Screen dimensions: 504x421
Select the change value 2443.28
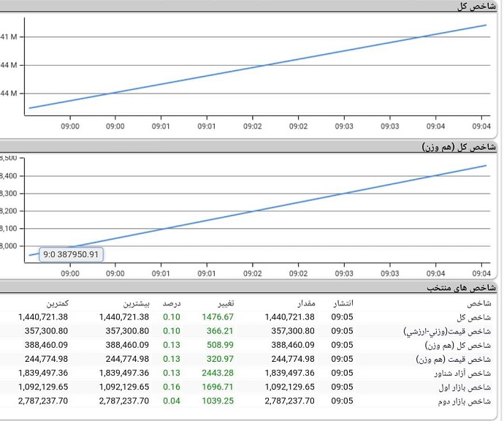coord(218,373)
